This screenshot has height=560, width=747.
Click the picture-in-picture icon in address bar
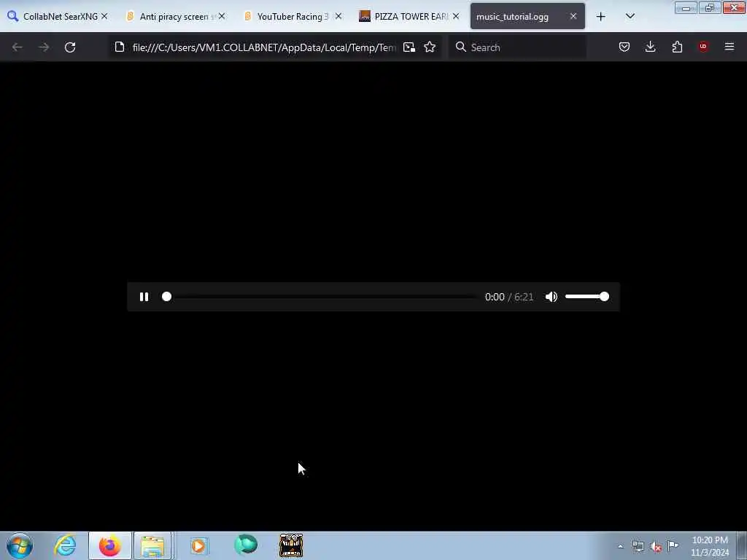click(x=409, y=47)
